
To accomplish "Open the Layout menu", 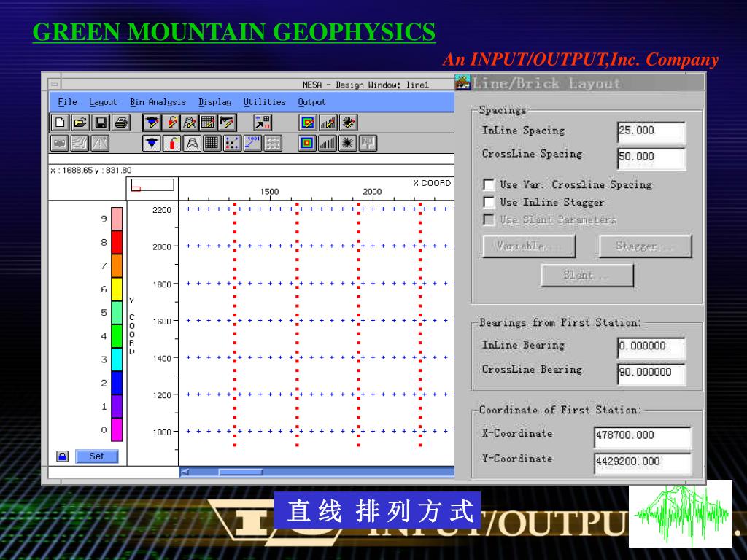I will point(103,102).
